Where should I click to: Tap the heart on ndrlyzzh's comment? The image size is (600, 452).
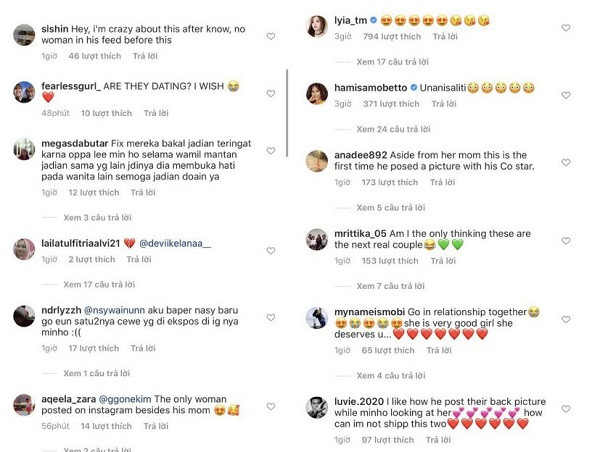(270, 313)
